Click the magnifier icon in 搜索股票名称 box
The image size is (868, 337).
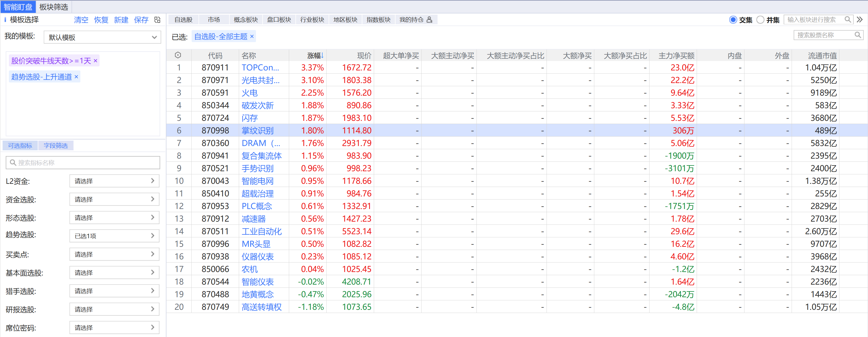(858, 35)
